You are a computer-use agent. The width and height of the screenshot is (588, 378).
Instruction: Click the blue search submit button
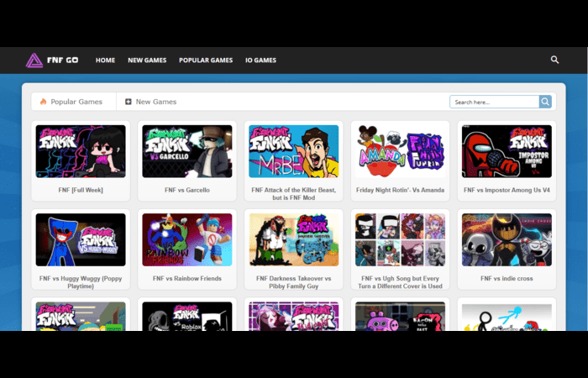pyautogui.click(x=545, y=102)
